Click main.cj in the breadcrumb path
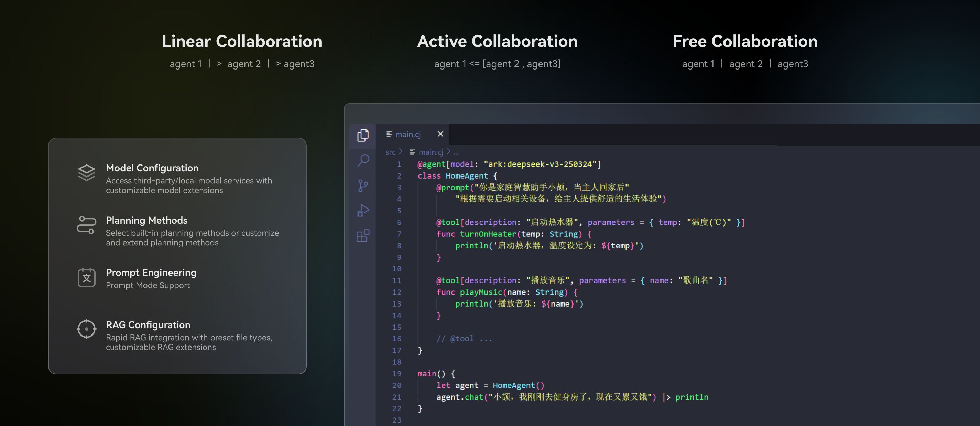980x426 pixels. (x=430, y=152)
